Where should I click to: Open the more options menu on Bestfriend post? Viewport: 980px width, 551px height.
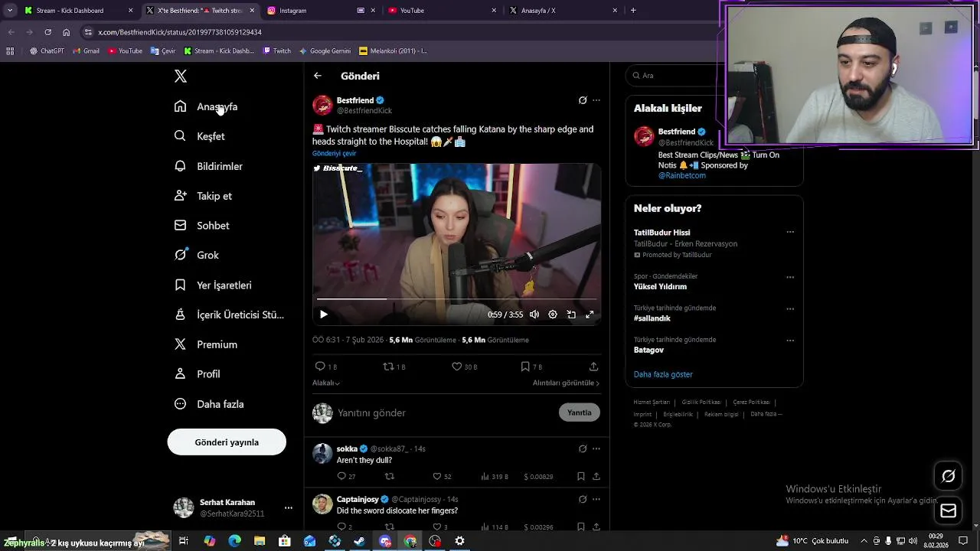click(596, 100)
